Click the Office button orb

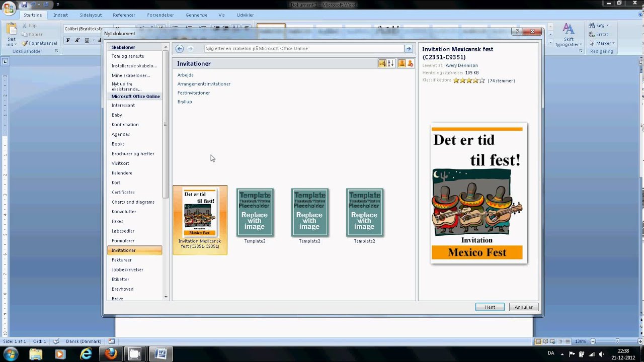[9, 8]
